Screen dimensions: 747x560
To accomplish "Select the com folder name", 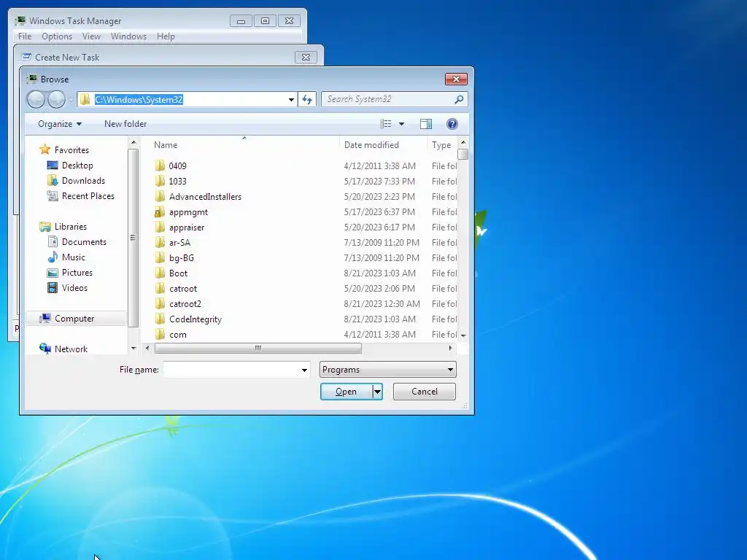I will (178, 334).
